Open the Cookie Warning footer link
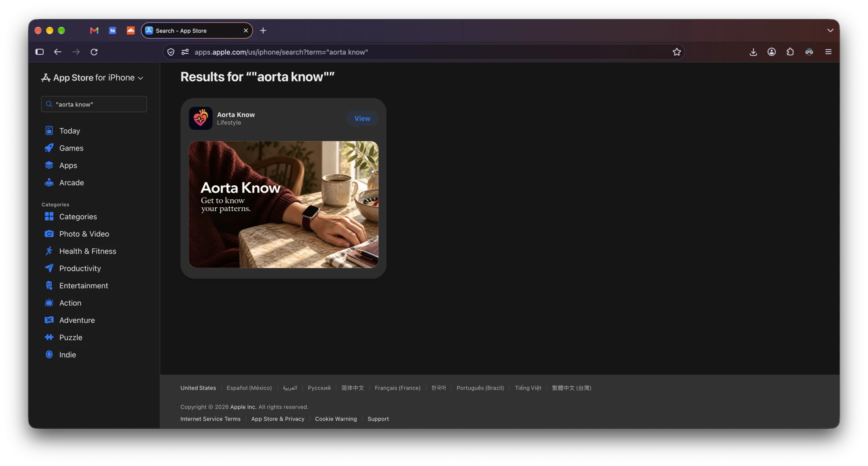 click(x=336, y=419)
